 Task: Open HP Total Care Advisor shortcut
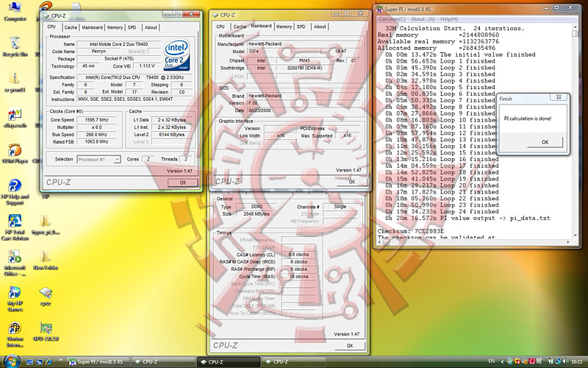15,227
